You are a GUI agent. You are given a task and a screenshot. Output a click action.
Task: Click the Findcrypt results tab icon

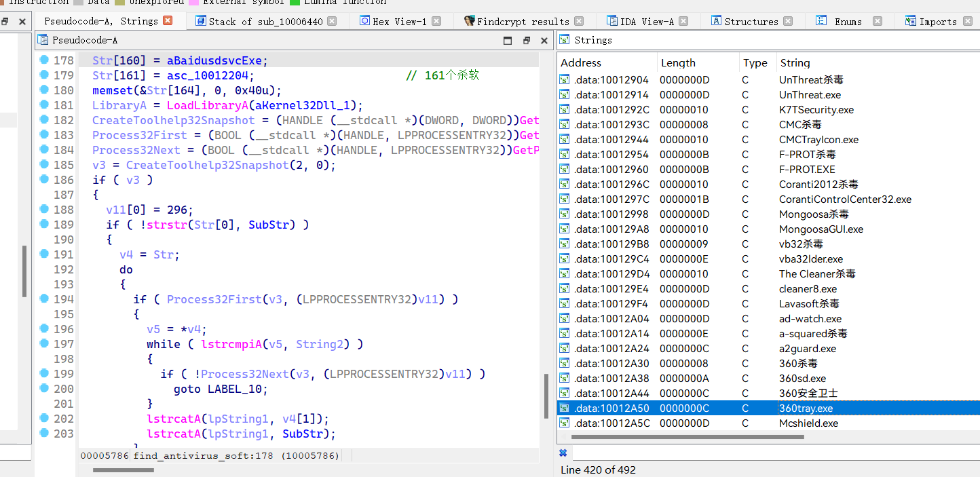click(469, 21)
